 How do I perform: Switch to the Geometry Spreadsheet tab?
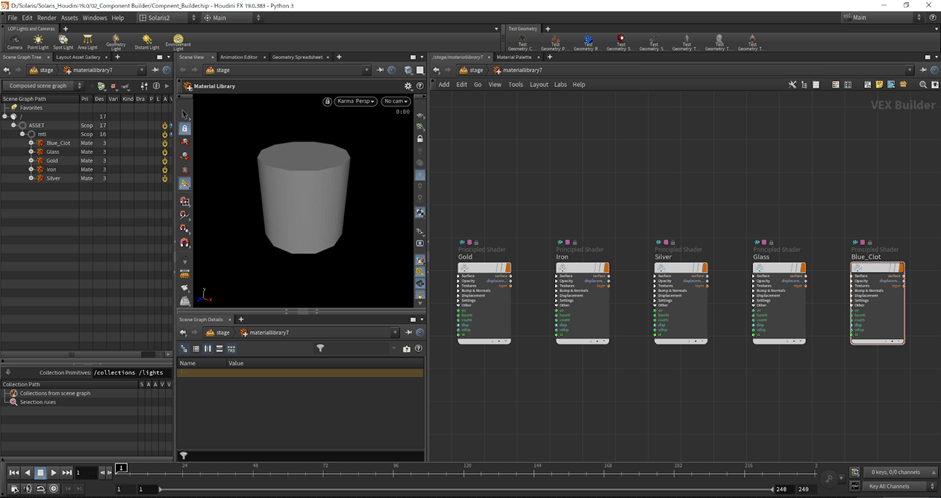click(x=296, y=57)
